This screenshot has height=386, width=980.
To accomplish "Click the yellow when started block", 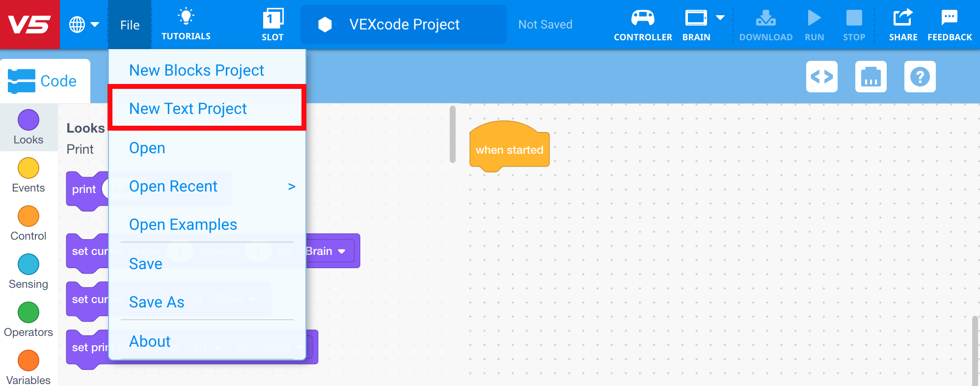I will [509, 150].
